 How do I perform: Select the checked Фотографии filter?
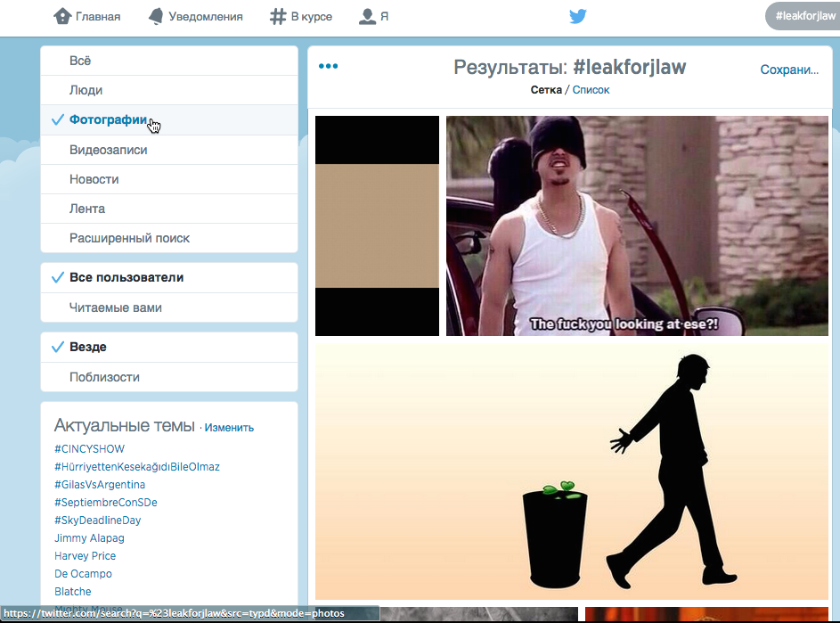tap(108, 120)
